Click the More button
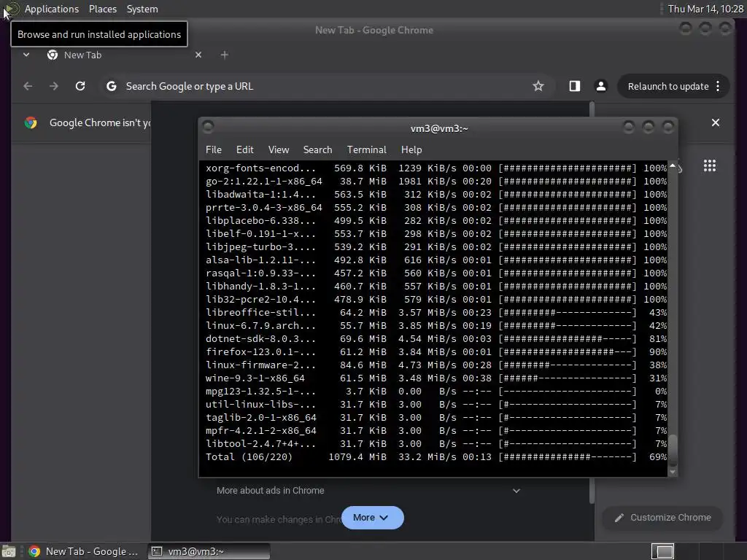747x560 pixels. click(373, 518)
